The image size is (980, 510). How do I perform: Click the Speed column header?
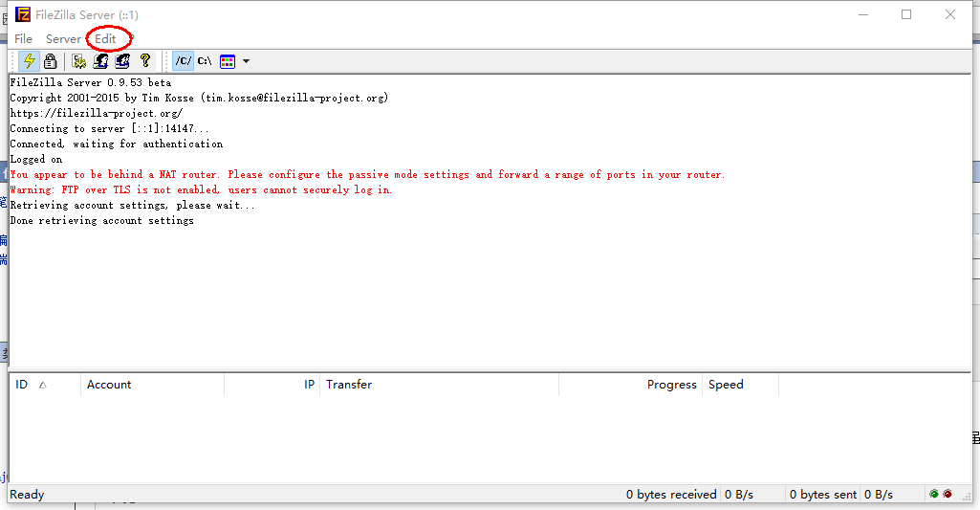click(741, 385)
